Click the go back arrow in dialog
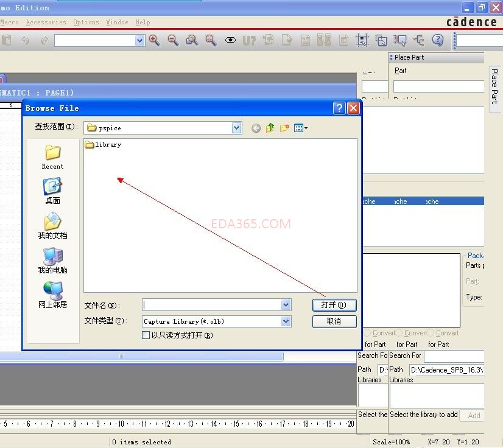The width and height of the screenshot is (503, 448). pyautogui.click(x=256, y=128)
